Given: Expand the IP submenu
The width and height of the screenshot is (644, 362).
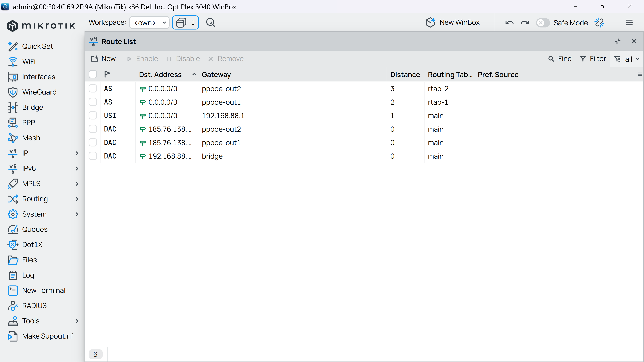Looking at the screenshot, I should tap(77, 153).
